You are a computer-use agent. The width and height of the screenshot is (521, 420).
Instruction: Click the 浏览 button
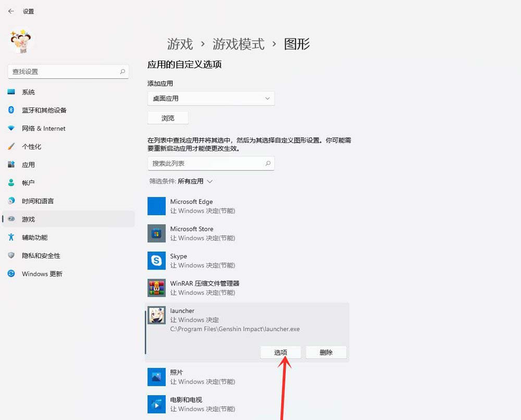167,118
